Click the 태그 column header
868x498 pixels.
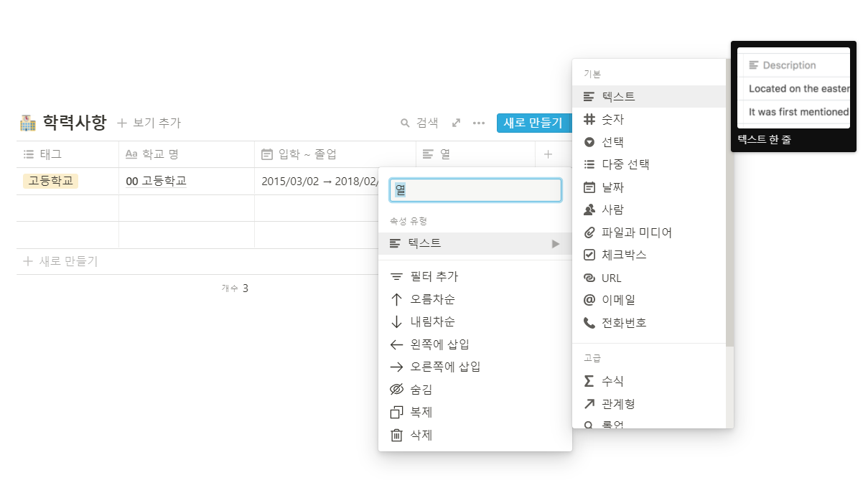click(x=67, y=154)
